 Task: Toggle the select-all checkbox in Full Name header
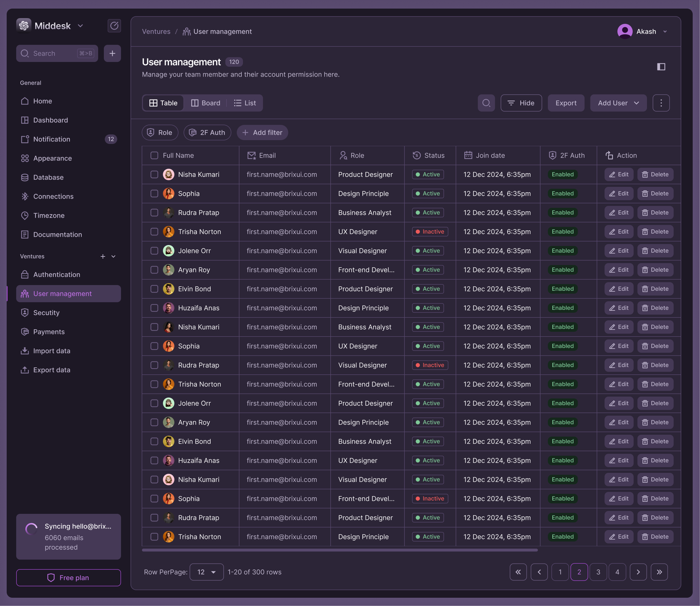[154, 155]
